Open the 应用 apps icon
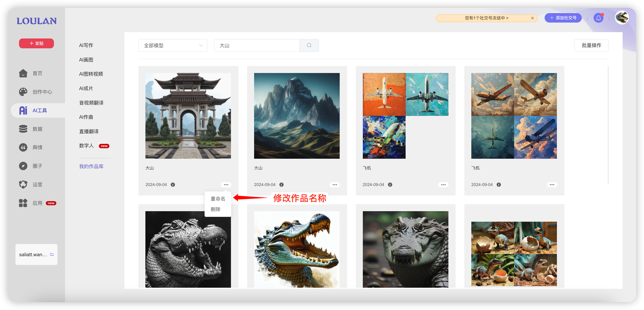 (x=23, y=203)
